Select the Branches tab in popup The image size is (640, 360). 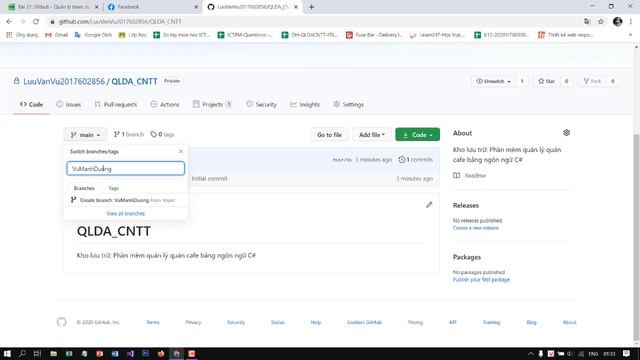pyautogui.click(x=84, y=188)
